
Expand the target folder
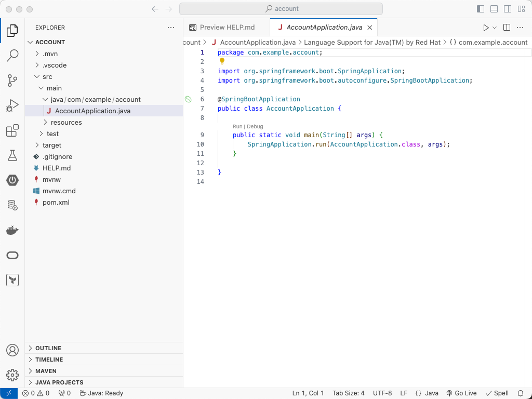pos(51,145)
